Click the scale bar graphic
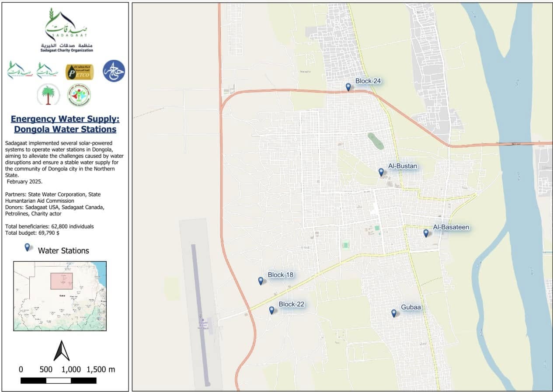The width and height of the screenshot is (553, 392). [x=59, y=381]
